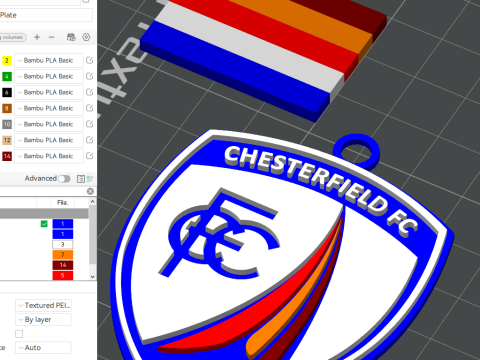Edit preset of filament 8
Viewport: 480px width, 360px height.
point(89,108)
